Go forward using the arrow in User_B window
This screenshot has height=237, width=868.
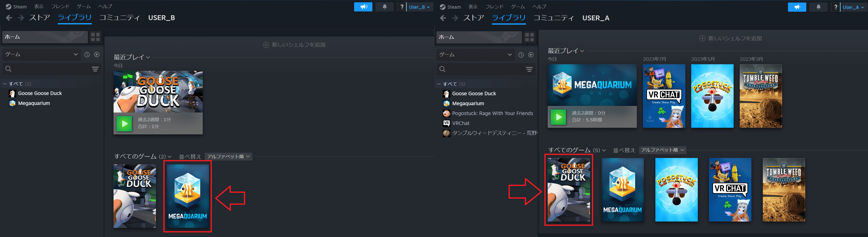tap(21, 18)
